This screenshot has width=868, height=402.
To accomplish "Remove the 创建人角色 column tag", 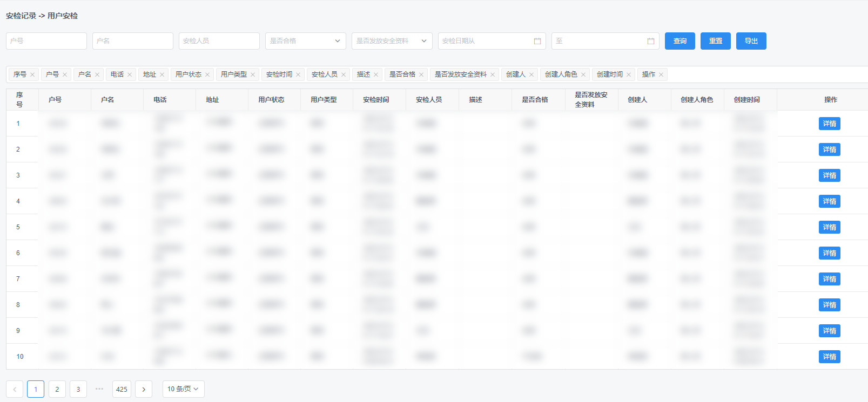I will (583, 74).
